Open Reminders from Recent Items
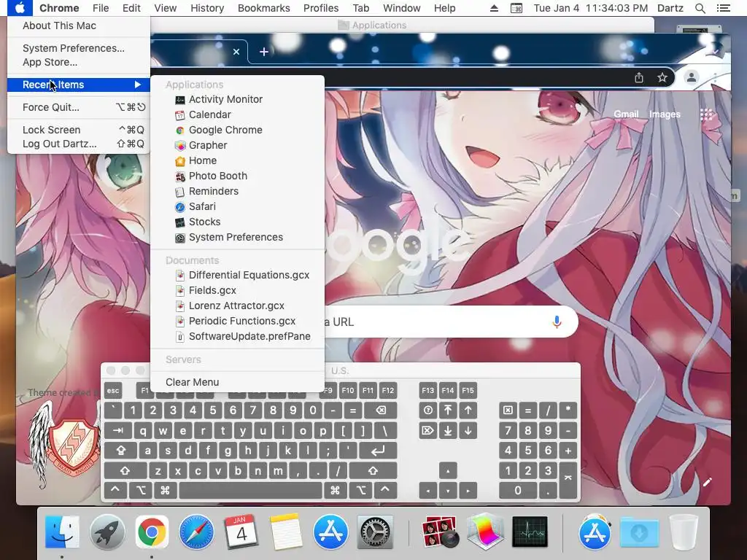 (x=237, y=191)
